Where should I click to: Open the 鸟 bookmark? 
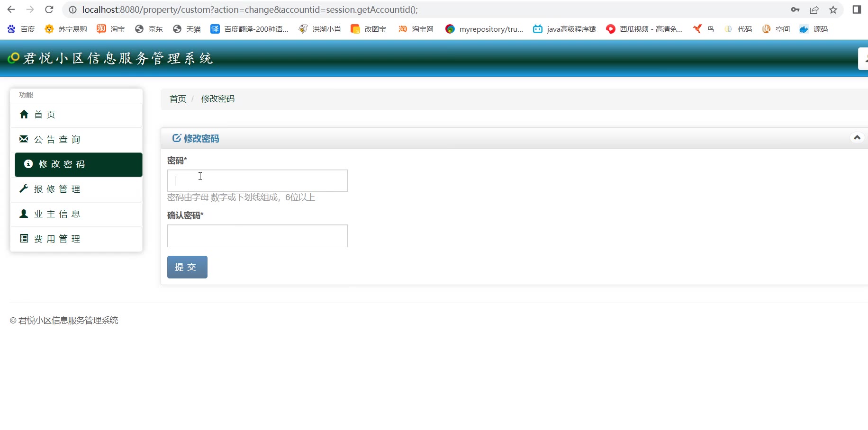coord(704,29)
